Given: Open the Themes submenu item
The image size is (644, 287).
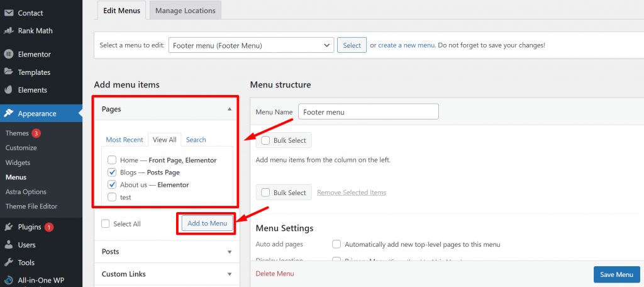Looking at the screenshot, I should pos(17,133).
